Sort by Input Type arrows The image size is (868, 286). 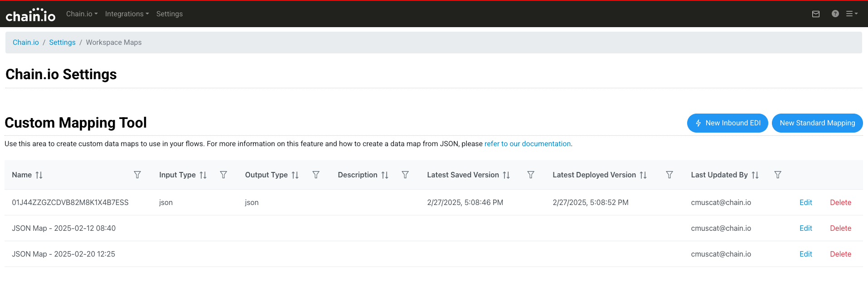pos(203,175)
